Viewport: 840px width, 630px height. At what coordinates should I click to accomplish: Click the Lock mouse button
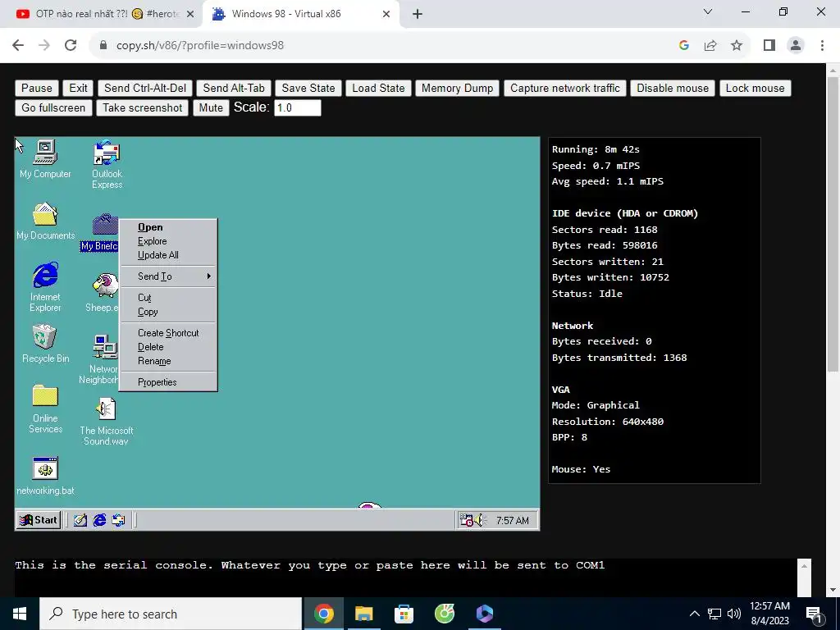coord(756,89)
